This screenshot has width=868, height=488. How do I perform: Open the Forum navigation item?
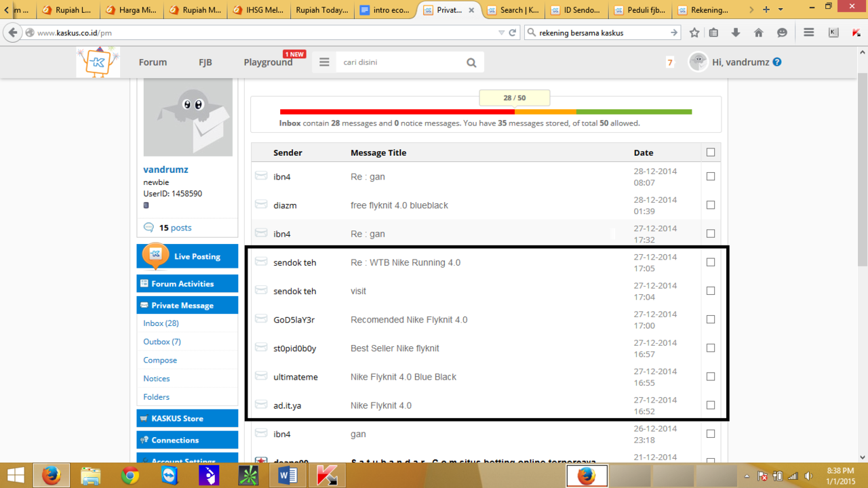click(x=153, y=62)
